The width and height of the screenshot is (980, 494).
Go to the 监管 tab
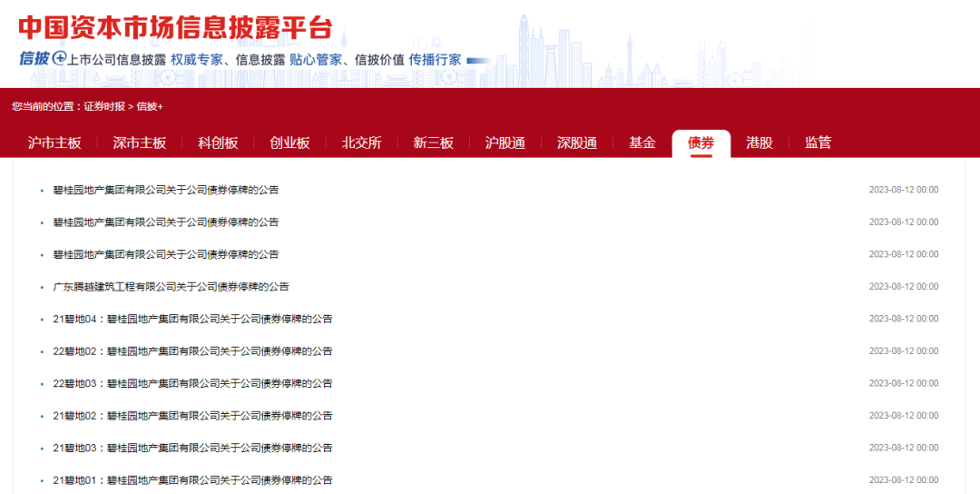(818, 143)
